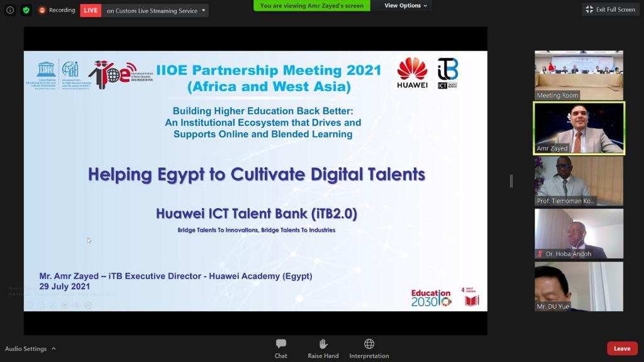Click the video panel divider handle
644x362 pixels.
511,181
